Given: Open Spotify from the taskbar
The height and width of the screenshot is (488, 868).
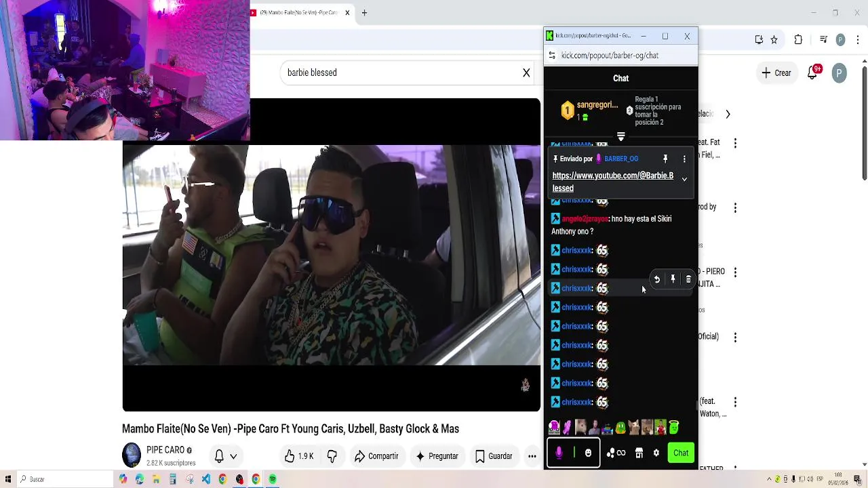Looking at the screenshot, I should click(273, 479).
